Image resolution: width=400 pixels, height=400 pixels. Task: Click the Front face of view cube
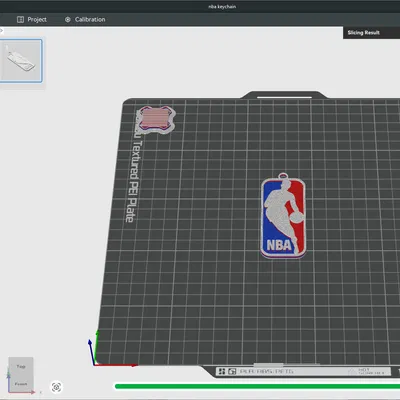pos(21,384)
